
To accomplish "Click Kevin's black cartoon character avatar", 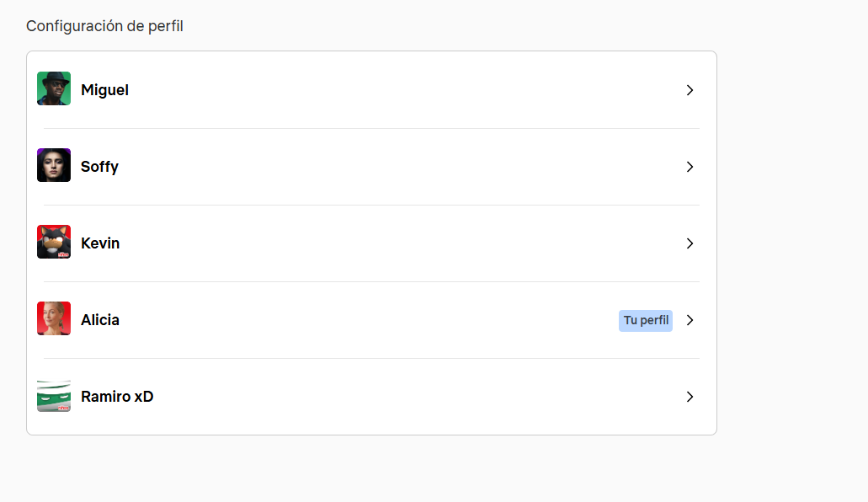I will [x=54, y=242].
